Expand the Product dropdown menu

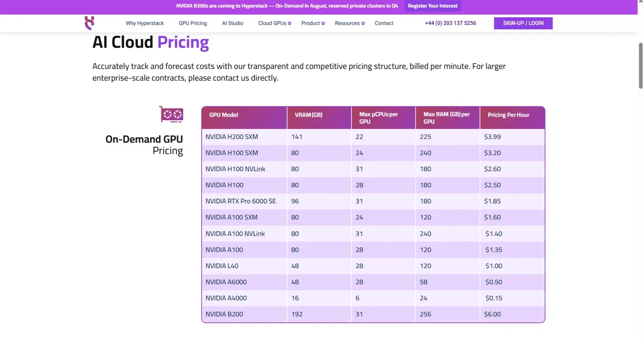[x=313, y=23]
